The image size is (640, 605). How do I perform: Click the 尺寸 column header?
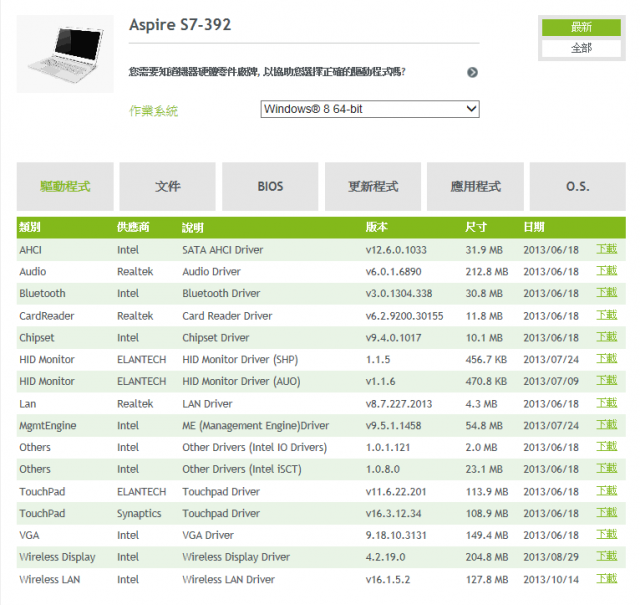click(476, 227)
